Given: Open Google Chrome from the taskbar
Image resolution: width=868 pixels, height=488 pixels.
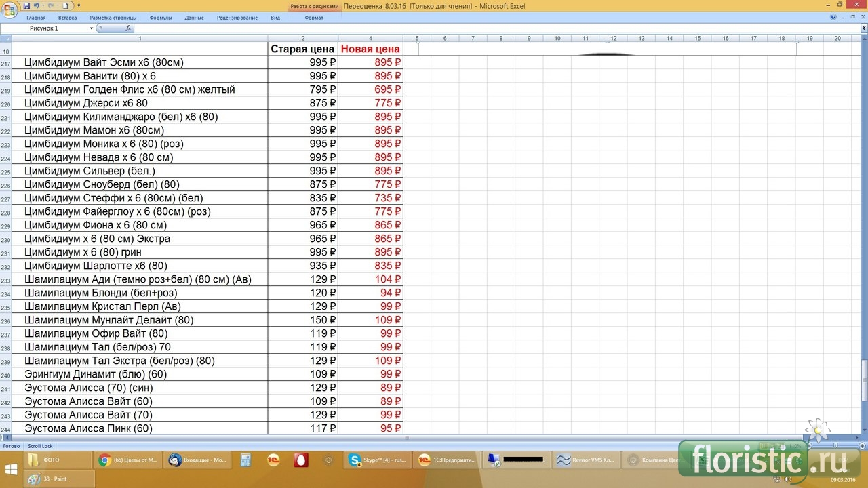Looking at the screenshot, I should pyautogui.click(x=127, y=460).
